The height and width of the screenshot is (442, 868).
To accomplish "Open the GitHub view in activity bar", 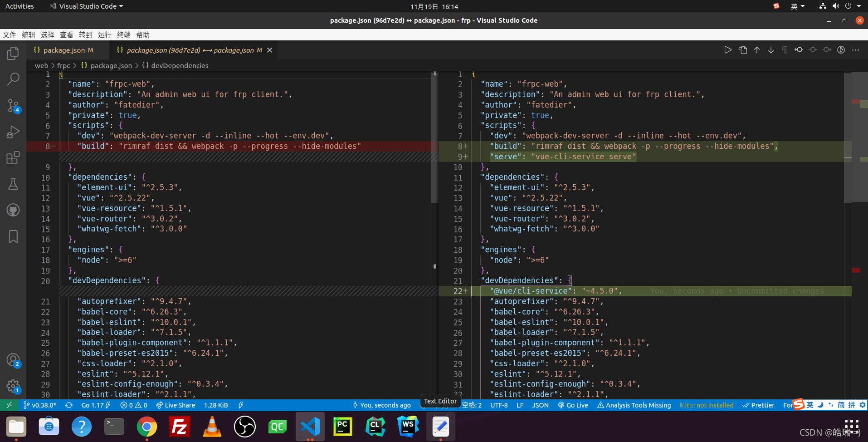I will pyautogui.click(x=13, y=210).
